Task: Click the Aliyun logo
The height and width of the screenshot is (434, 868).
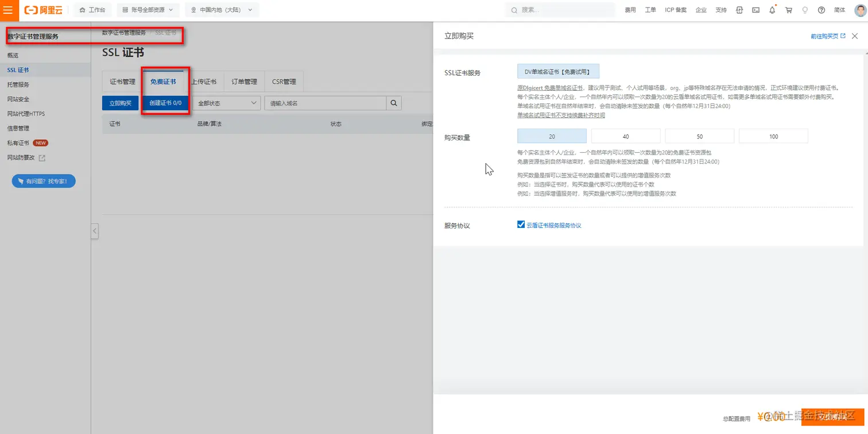Action: pyautogui.click(x=44, y=10)
